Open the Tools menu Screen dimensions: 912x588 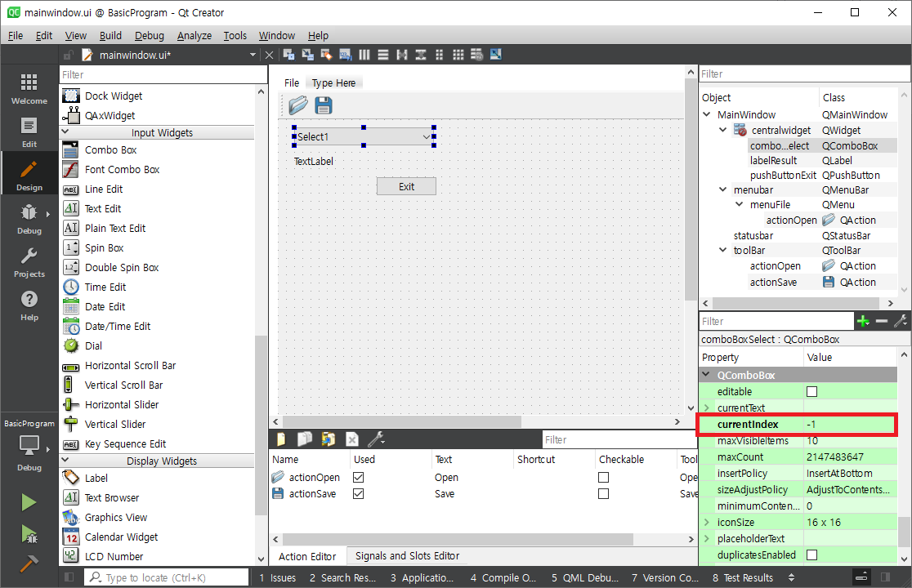pos(235,35)
